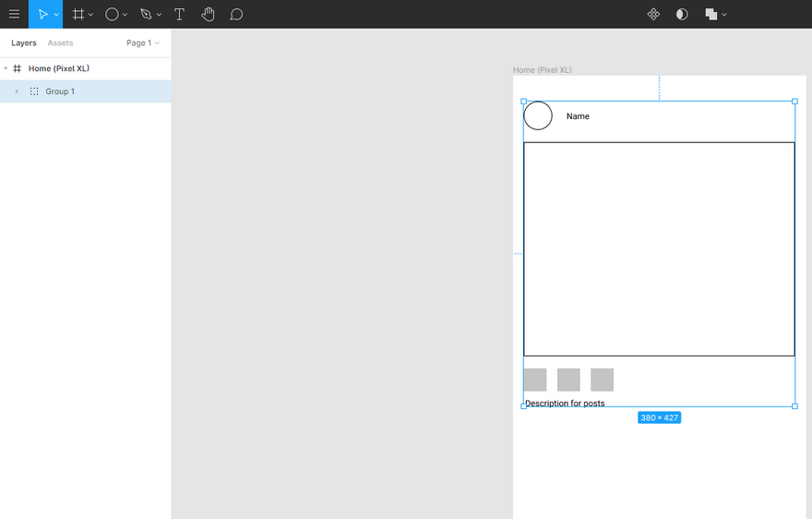Switch to the Assets tab
The image size is (812, 519).
pyautogui.click(x=60, y=43)
